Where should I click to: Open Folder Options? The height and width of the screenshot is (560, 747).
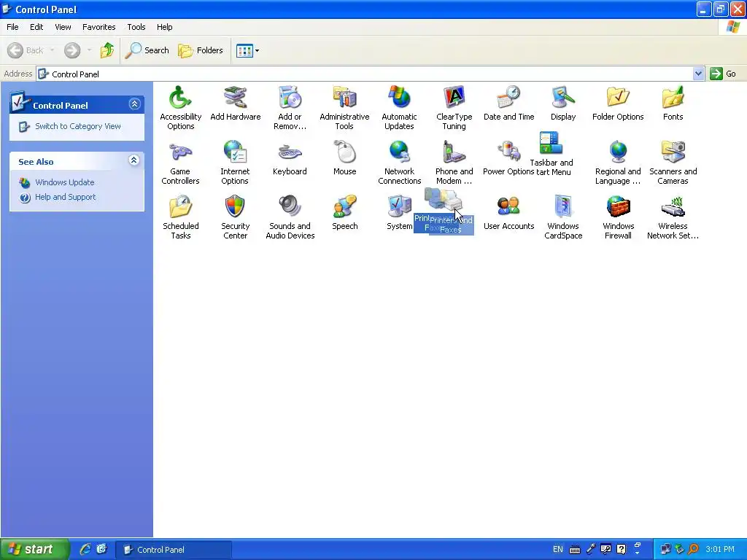618,98
